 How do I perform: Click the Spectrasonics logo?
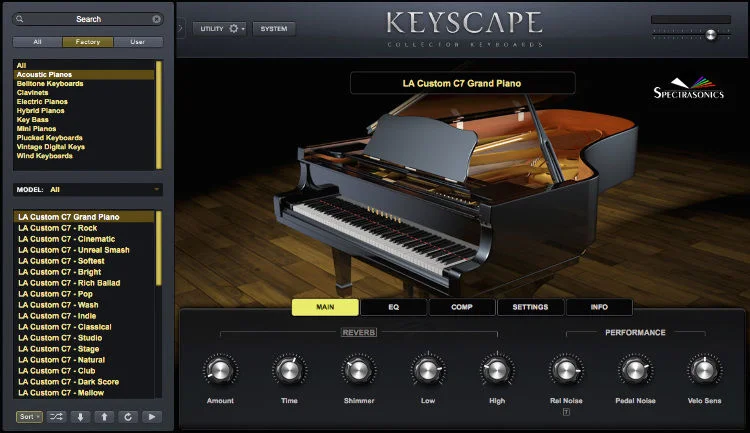click(x=691, y=88)
